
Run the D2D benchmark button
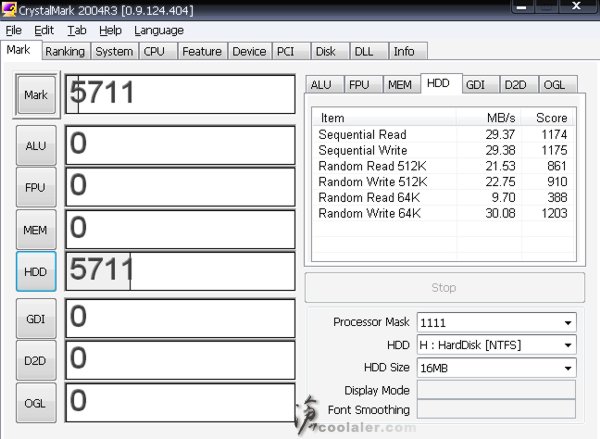pos(36,361)
